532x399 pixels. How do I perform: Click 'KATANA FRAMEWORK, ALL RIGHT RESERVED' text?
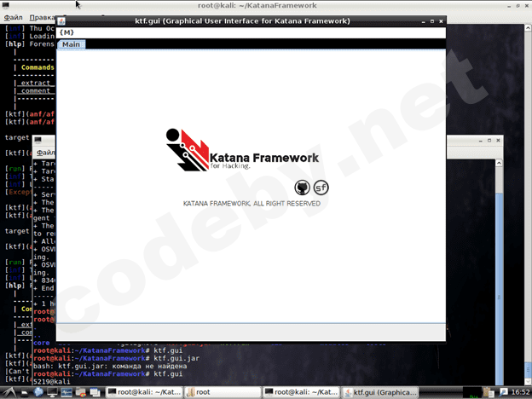point(252,204)
